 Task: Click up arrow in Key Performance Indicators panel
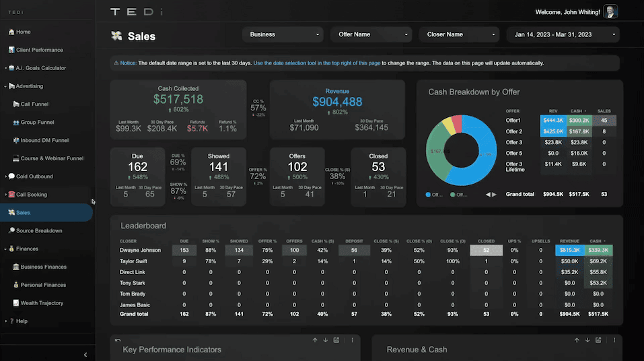(x=315, y=340)
